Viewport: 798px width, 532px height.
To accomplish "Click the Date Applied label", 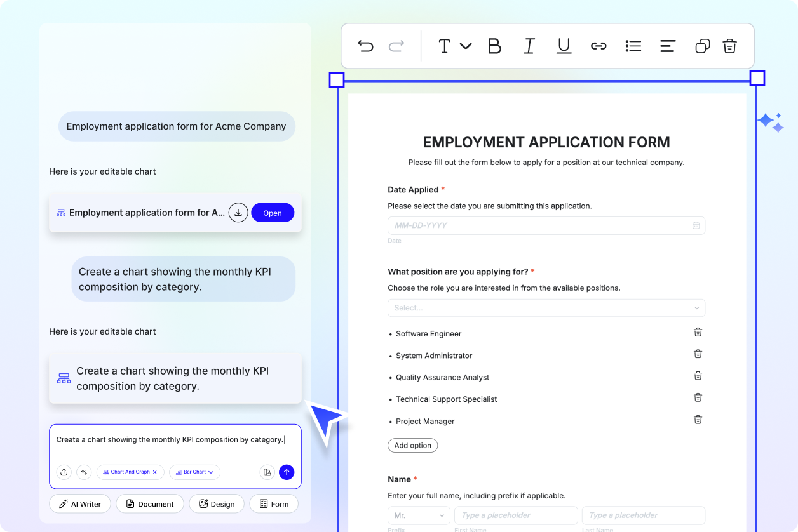I will tap(413, 190).
